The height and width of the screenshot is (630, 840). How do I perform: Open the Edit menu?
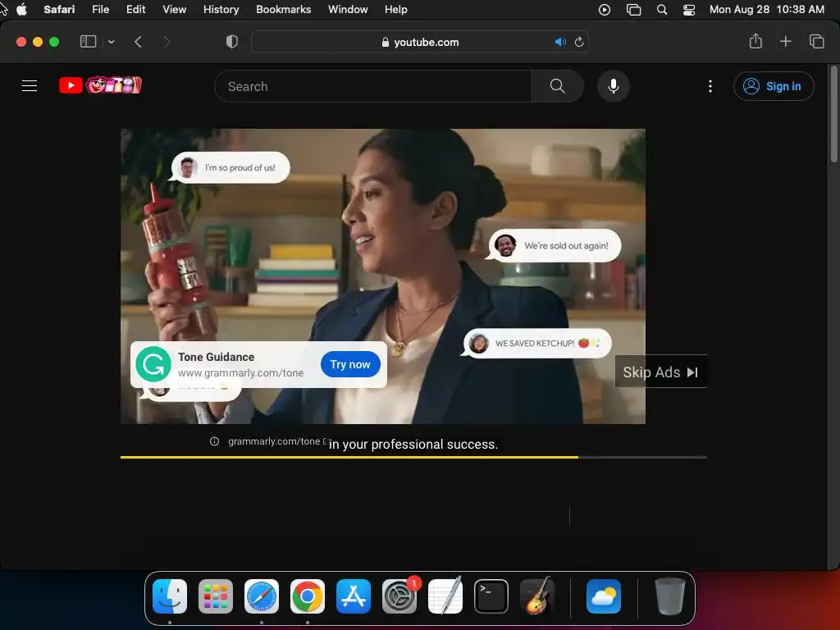135,10
